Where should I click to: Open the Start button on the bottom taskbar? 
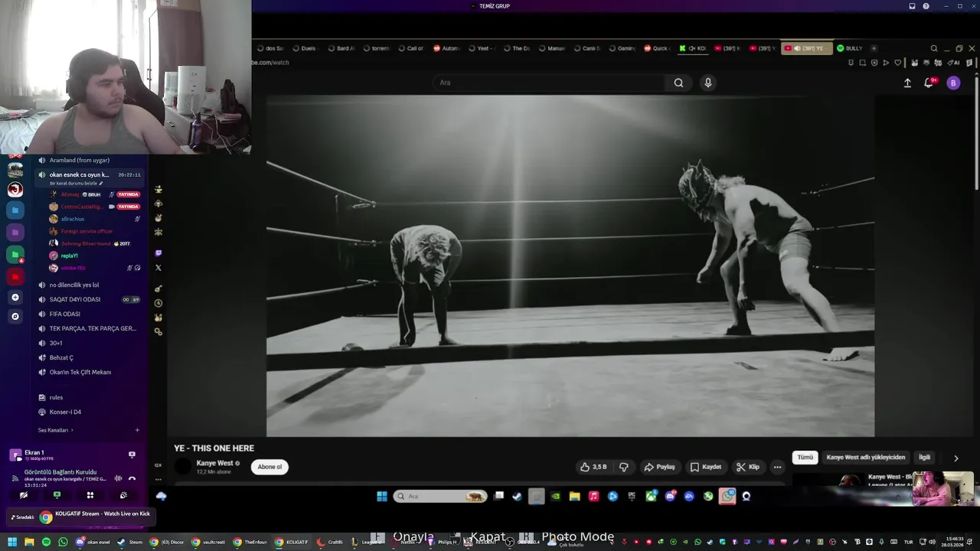11,542
